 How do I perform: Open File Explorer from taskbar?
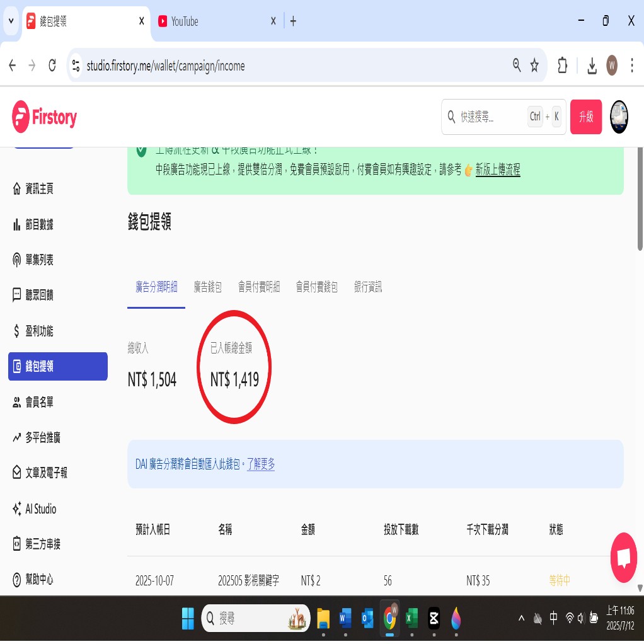point(324,618)
